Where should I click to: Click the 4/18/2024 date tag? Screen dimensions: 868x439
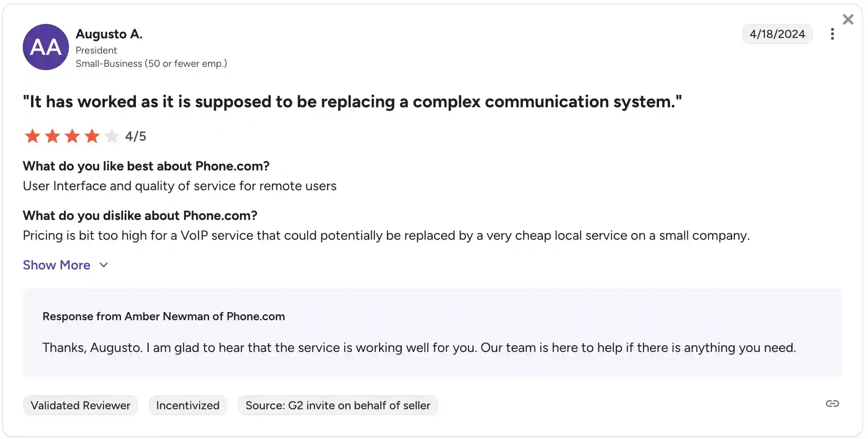pyautogui.click(x=778, y=34)
